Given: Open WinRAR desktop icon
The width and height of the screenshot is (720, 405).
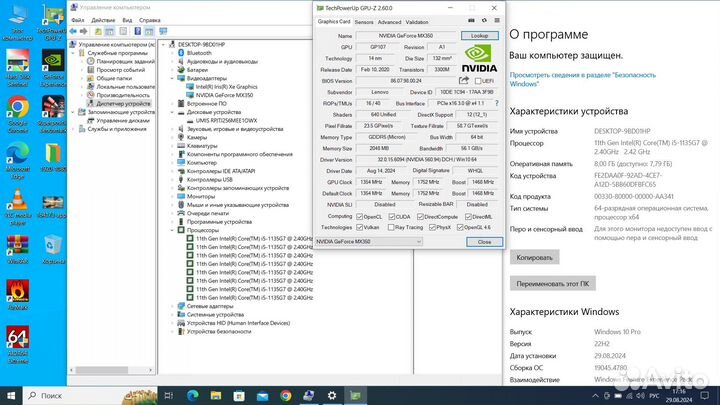Looking at the screenshot, I should coord(18,250).
